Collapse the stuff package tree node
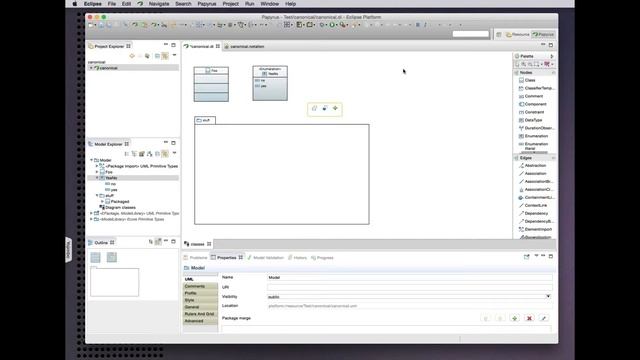Image resolution: width=640 pixels, height=360 pixels. pyautogui.click(x=97, y=196)
